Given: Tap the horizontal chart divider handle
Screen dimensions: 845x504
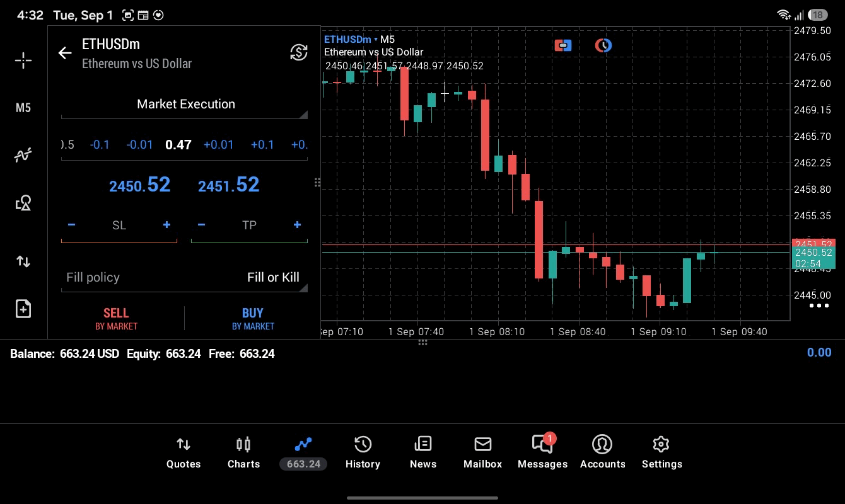Looking at the screenshot, I should pyautogui.click(x=423, y=343).
